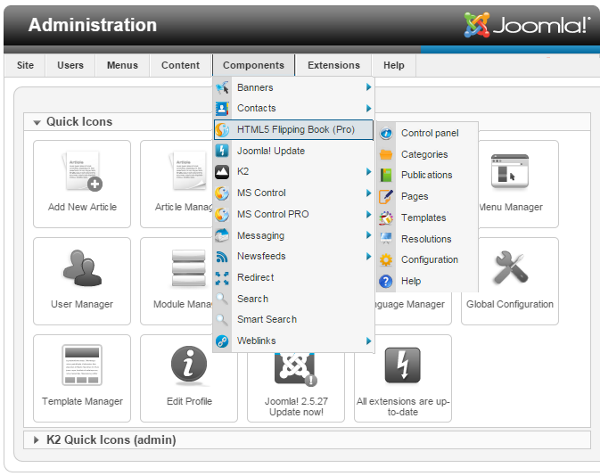The width and height of the screenshot is (600, 476).
Task: Choose Publications submenu entry
Action: pos(427,175)
